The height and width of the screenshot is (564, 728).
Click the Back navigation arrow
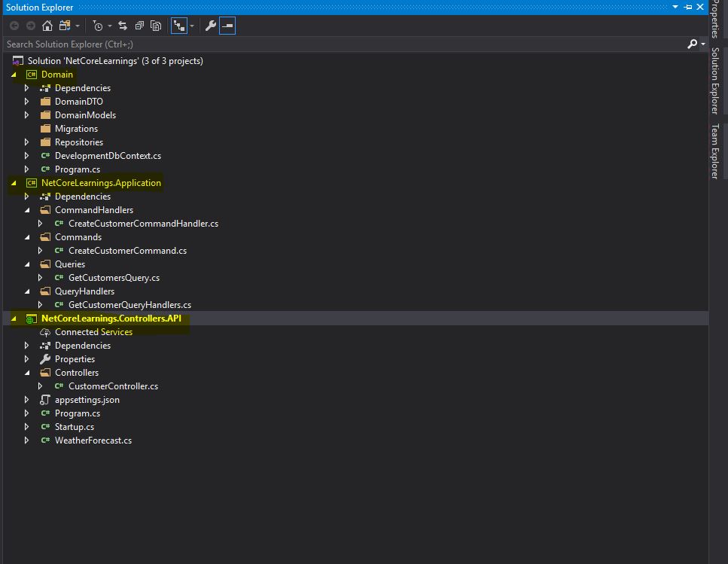click(x=14, y=25)
